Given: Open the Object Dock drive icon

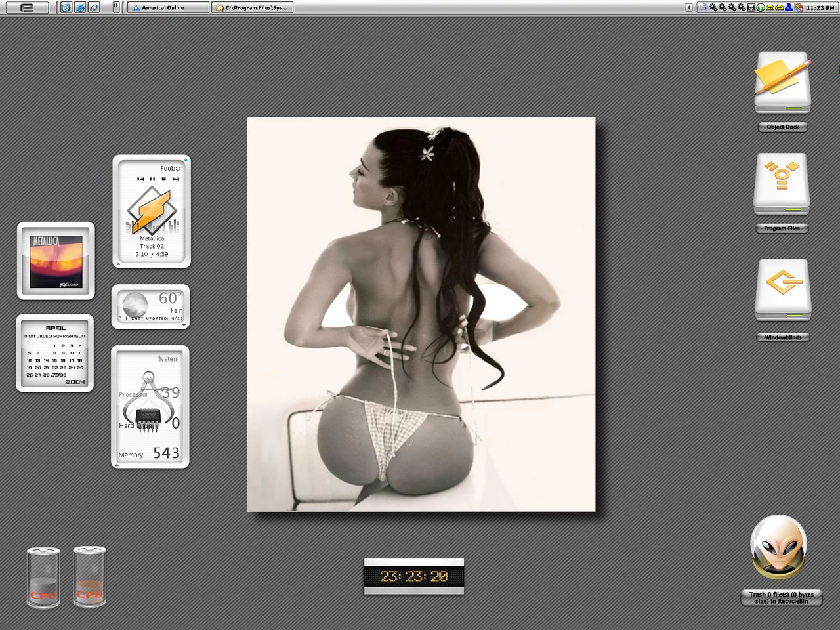Looking at the screenshot, I should pos(782,83).
